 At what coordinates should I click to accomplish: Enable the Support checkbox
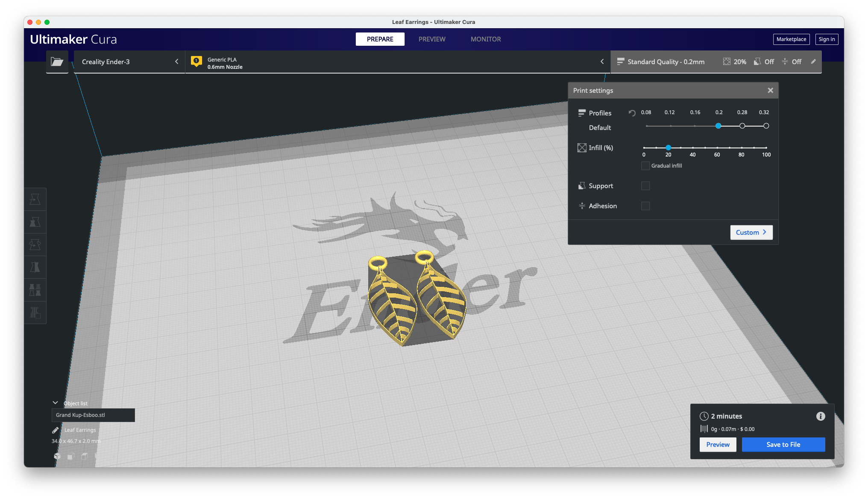coord(645,186)
